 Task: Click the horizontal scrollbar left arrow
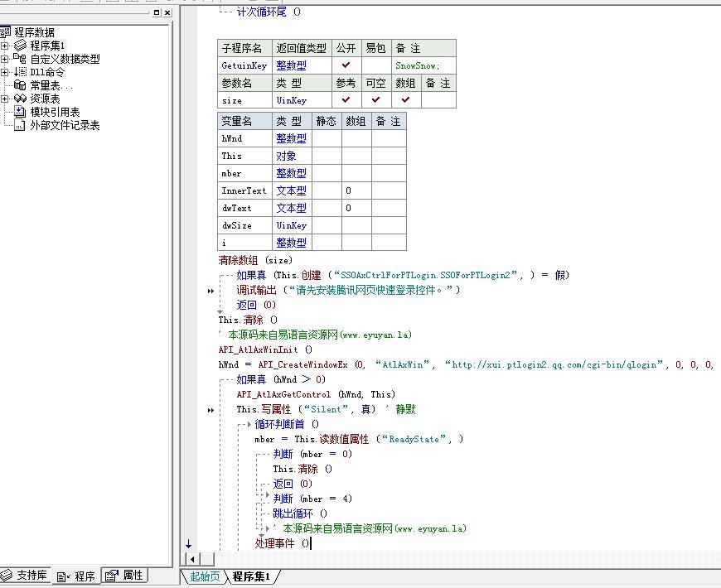coord(192,558)
